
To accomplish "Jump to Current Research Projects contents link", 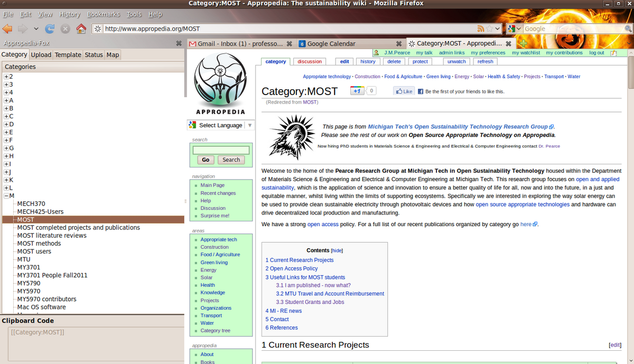I will [x=300, y=260].
